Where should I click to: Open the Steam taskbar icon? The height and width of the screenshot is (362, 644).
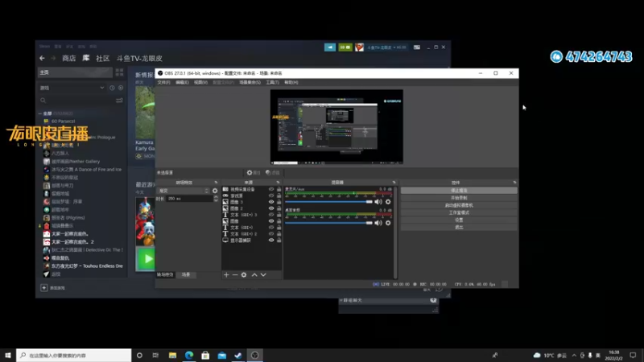238,355
